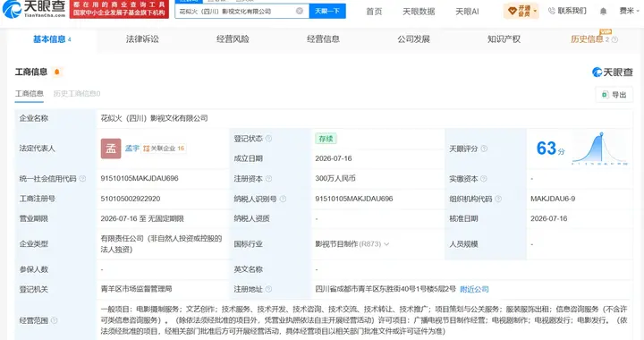Open 天眼AI menu
This screenshot has width=644, height=340.
(467, 12)
